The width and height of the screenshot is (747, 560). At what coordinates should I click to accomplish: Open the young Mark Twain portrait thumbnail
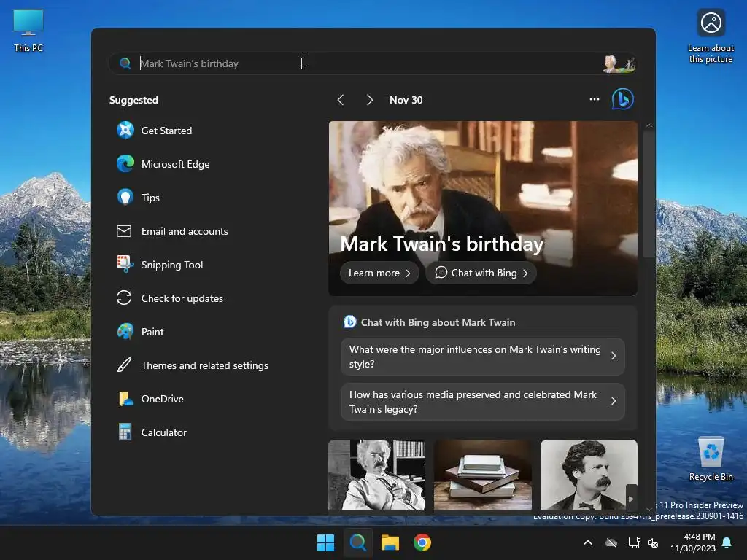589,475
